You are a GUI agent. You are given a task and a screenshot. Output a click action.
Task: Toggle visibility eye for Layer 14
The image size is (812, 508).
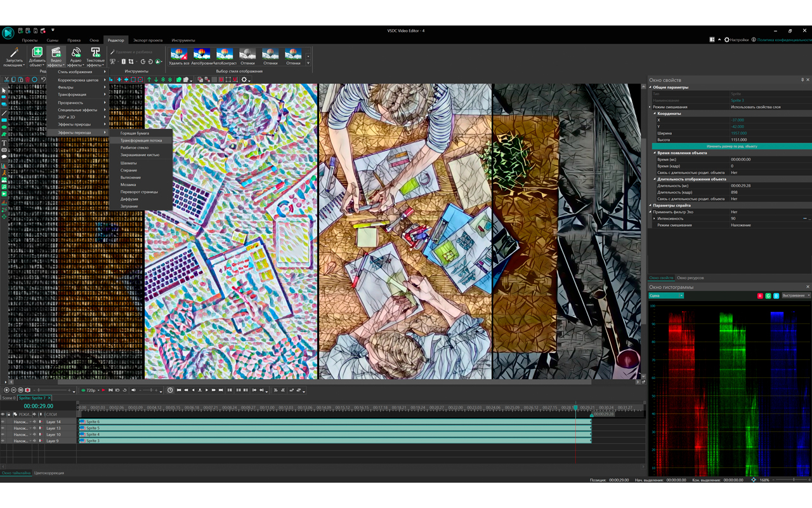tap(3, 422)
